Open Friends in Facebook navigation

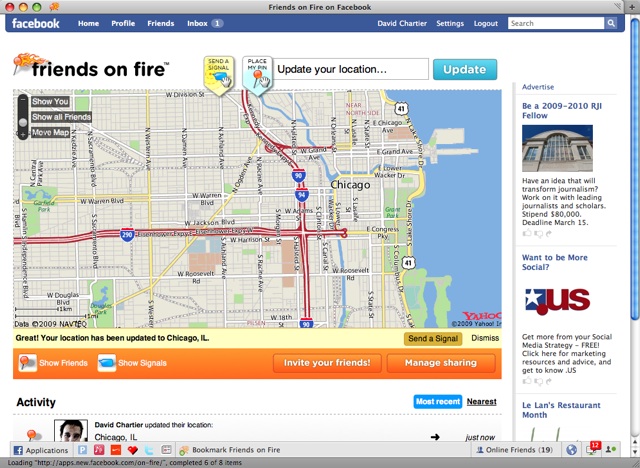(x=161, y=23)
